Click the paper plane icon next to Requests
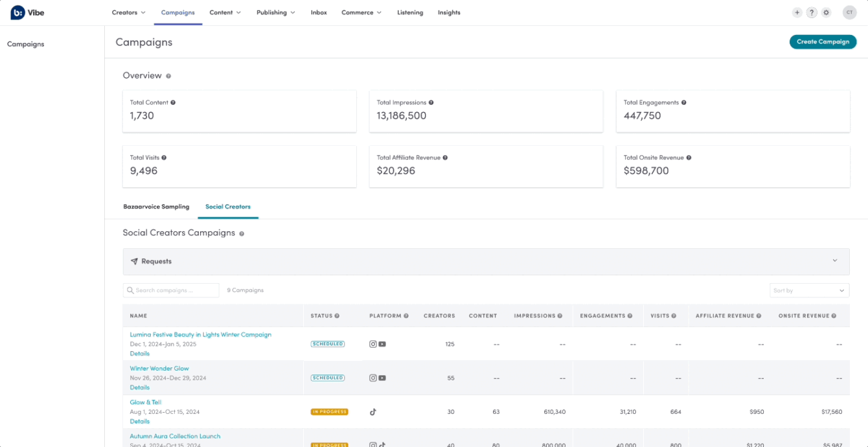 pos(135,261)
